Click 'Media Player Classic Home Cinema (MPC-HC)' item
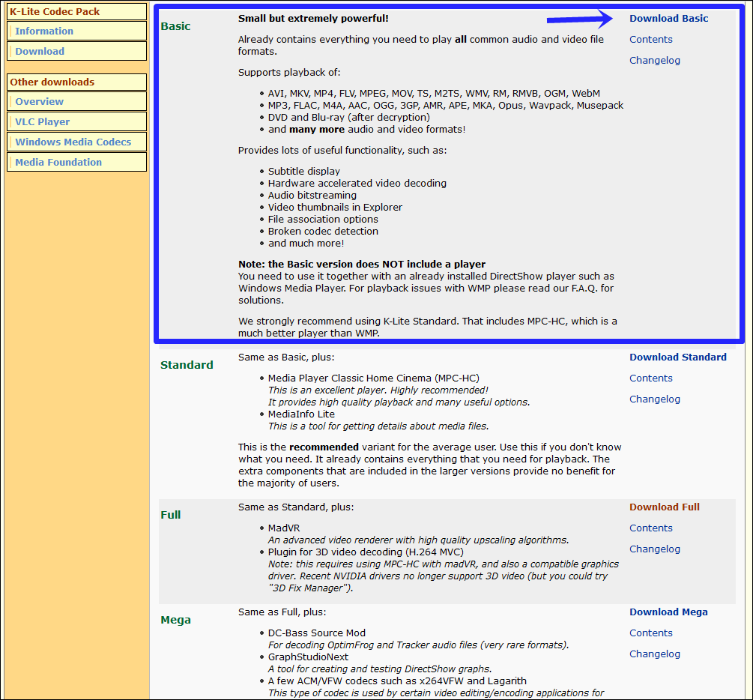Image resolution: width=753 pixels, height=700 pixels. pyautogui.click(x=374, y=378)
